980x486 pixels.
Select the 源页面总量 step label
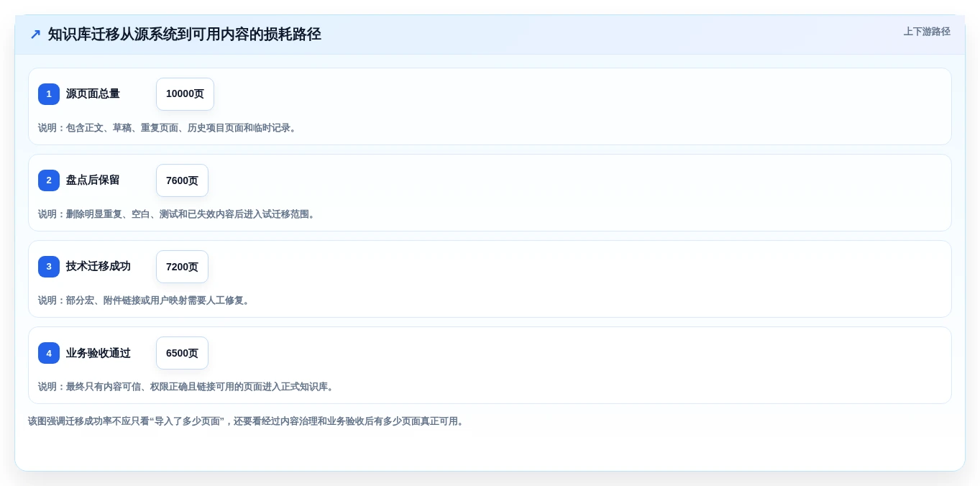coord(93,94)
